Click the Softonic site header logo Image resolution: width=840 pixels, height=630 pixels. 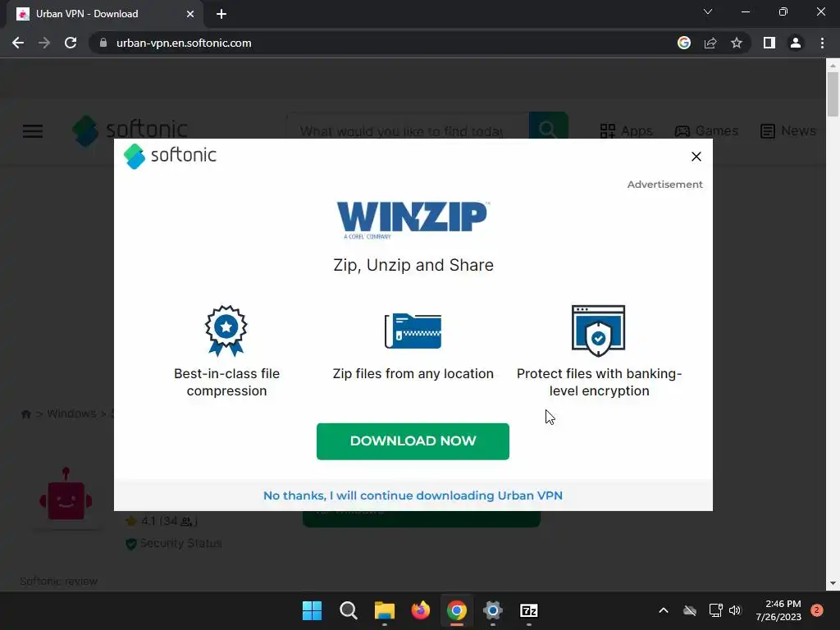[x=130, y=130]
